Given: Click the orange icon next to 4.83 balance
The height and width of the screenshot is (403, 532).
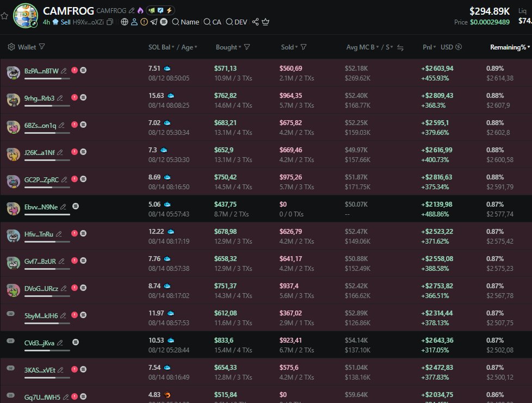Looking at the screenshot, I should tap(167, 395).
